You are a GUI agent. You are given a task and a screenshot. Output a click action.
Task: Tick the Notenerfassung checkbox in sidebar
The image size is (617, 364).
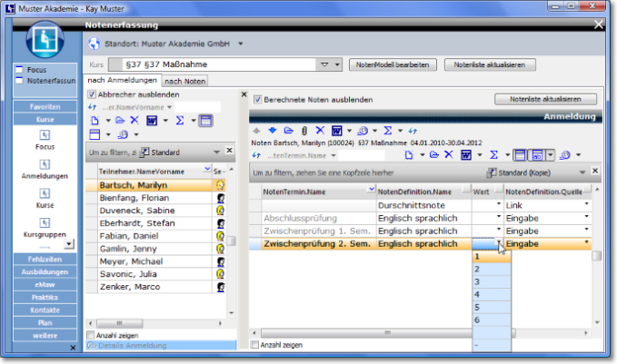point(19,80)
